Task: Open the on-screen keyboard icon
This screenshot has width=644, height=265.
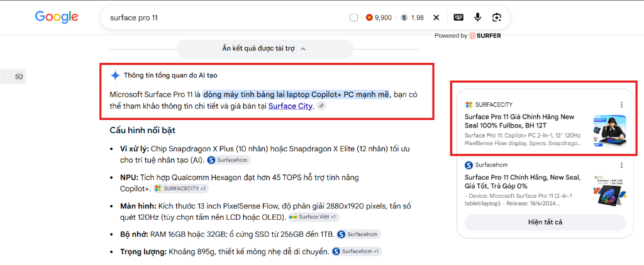Action: point(458,17)
